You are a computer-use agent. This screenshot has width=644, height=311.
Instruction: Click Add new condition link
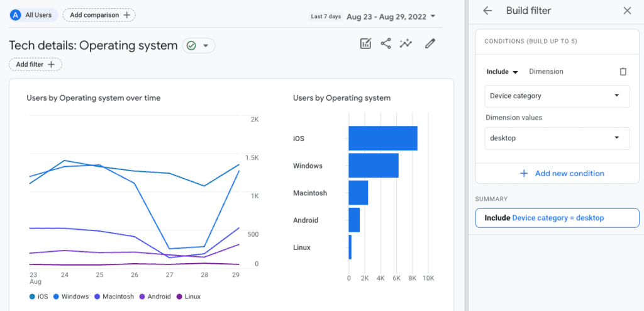tap(562, 174)
